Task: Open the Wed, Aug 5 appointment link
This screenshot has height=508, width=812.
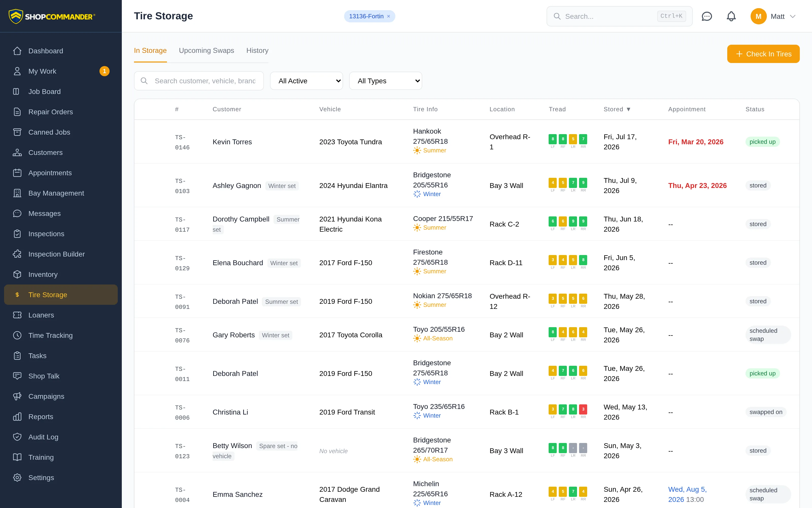Action: coord(687,494)
